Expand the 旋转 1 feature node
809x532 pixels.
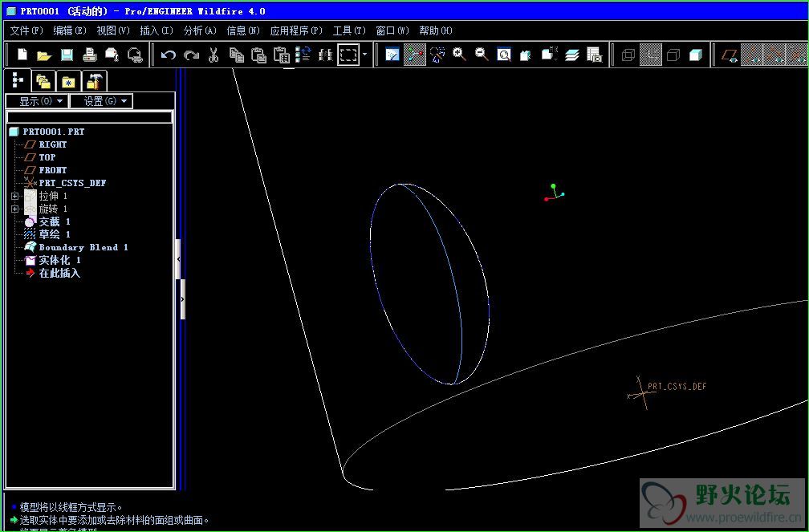(x=14, y=209)
